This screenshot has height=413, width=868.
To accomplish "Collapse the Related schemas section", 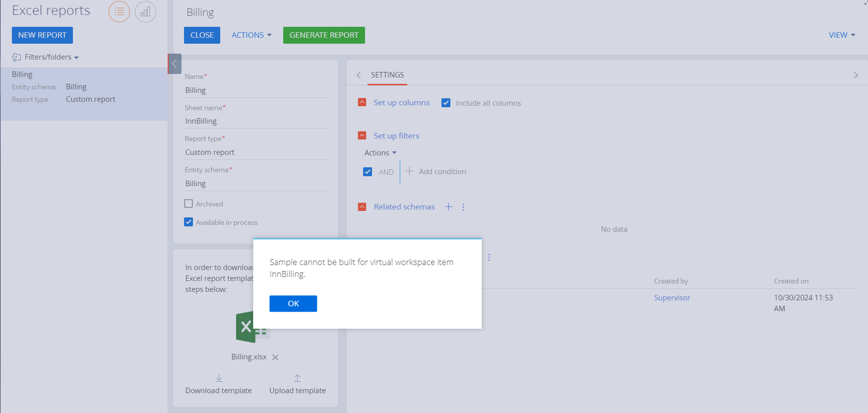I will coord(362,207).
